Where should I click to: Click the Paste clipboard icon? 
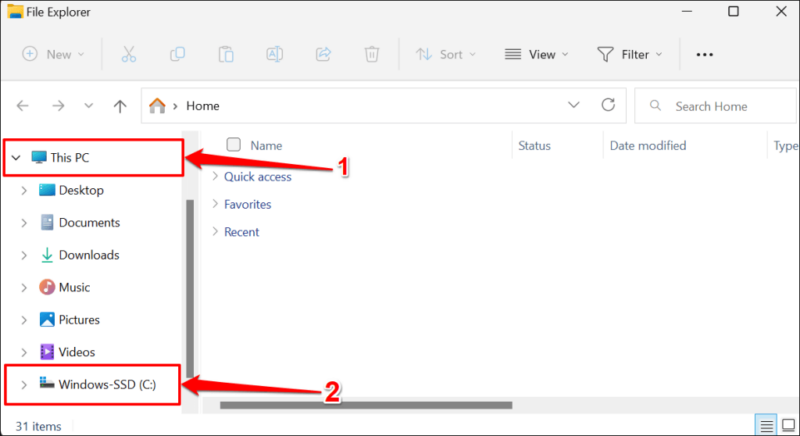point(226,54)
